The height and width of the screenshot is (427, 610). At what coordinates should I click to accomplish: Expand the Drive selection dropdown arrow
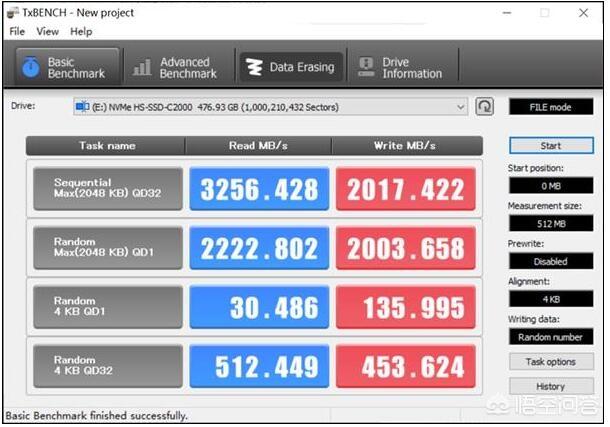(x=460, y=107)
